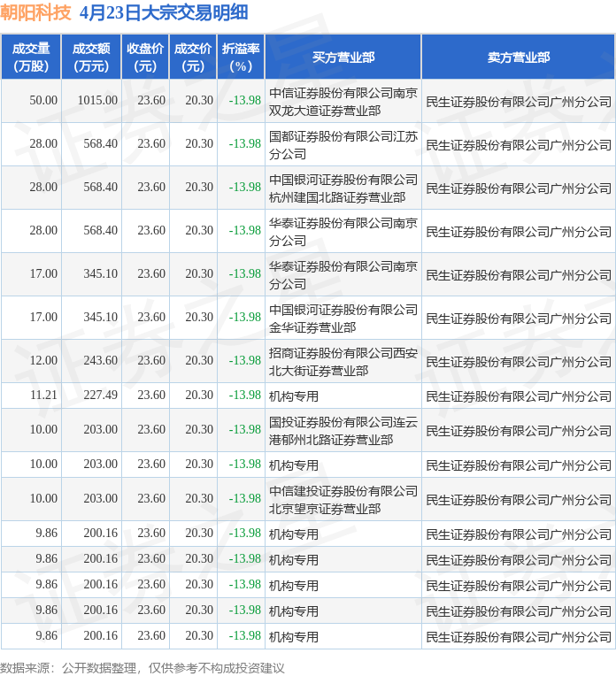Click the 折溢率(%) column header

241,57
